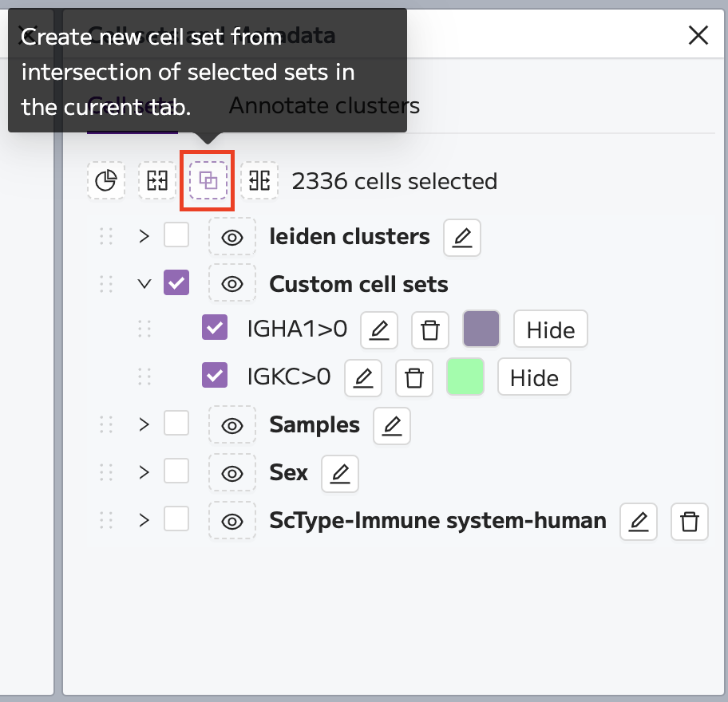
Task: Check the ScType-Immune system-human checkbox
Action: (x=176, y=519)
